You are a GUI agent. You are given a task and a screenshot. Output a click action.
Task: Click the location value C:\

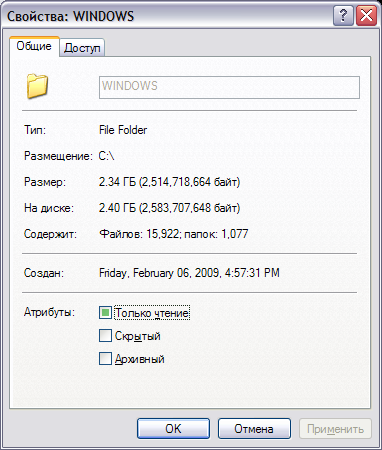tap(106, 156)
